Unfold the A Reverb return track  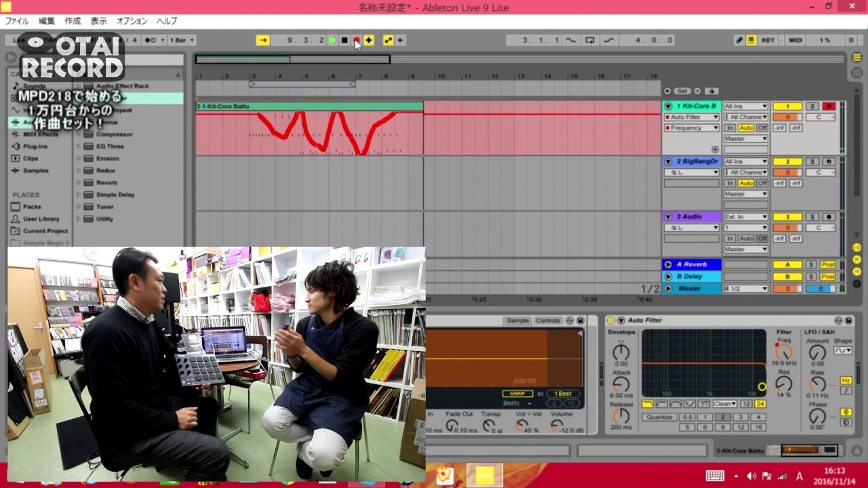[668, 264]
